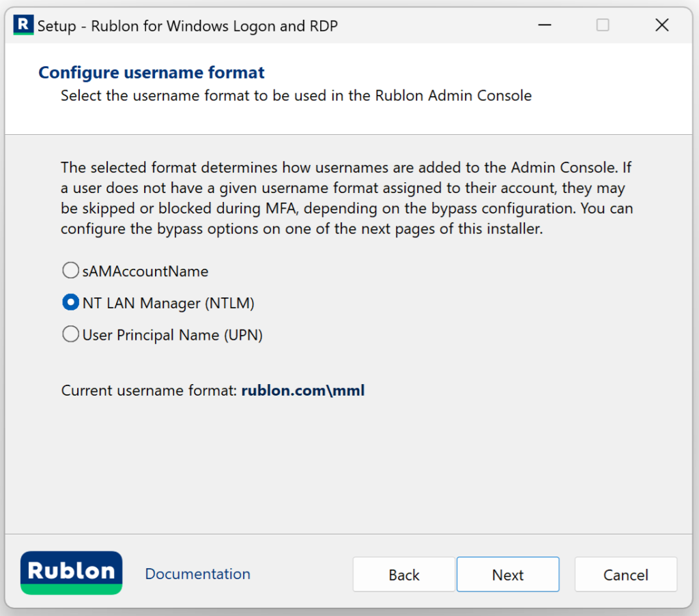Select the User Principal Name (UPN) radio button
The width and height of the screenshot is (699, 616).
click(x=70, y=334)
